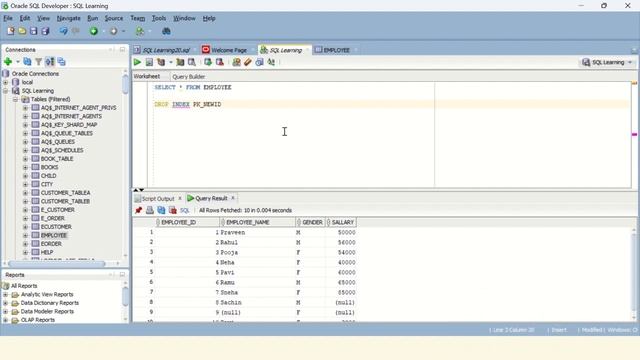
Task: Click the green plus New Connection icon
Action: point(8,62)
